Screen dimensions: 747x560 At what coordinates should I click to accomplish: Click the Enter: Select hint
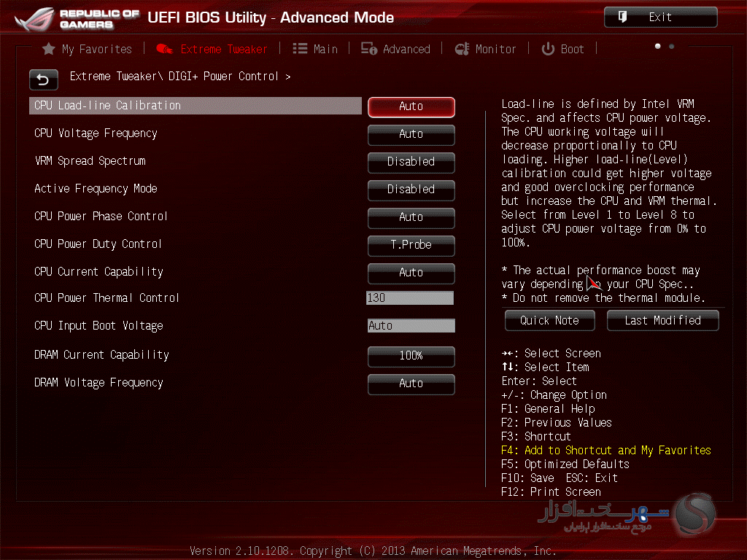(539, 381)
